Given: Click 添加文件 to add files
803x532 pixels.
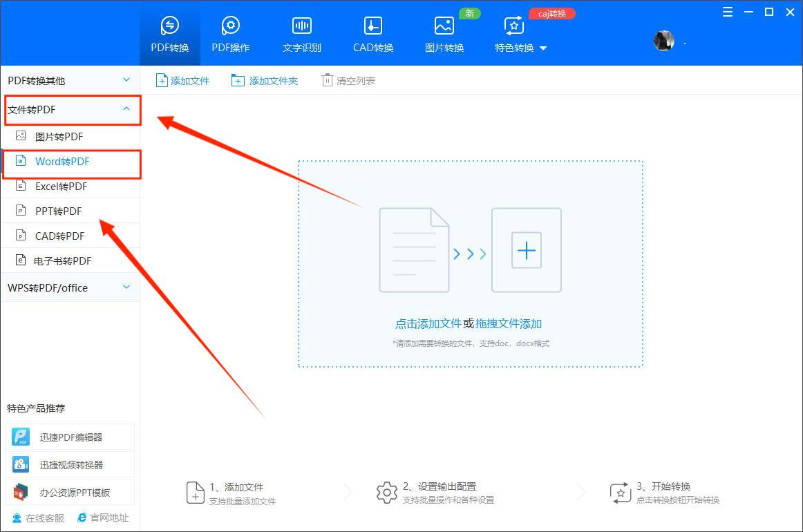Looking at the screenshot, I should [x=182, y=79].
